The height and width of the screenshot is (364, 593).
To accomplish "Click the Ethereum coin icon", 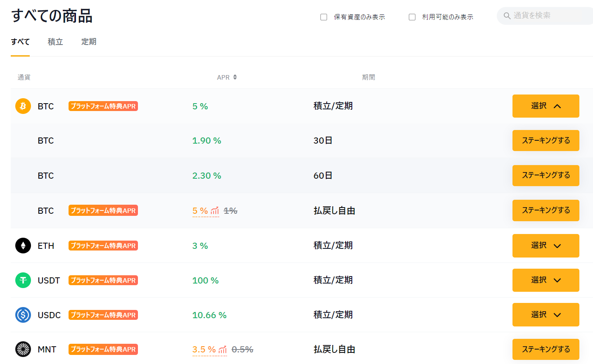I will click(x=23, y=246).
